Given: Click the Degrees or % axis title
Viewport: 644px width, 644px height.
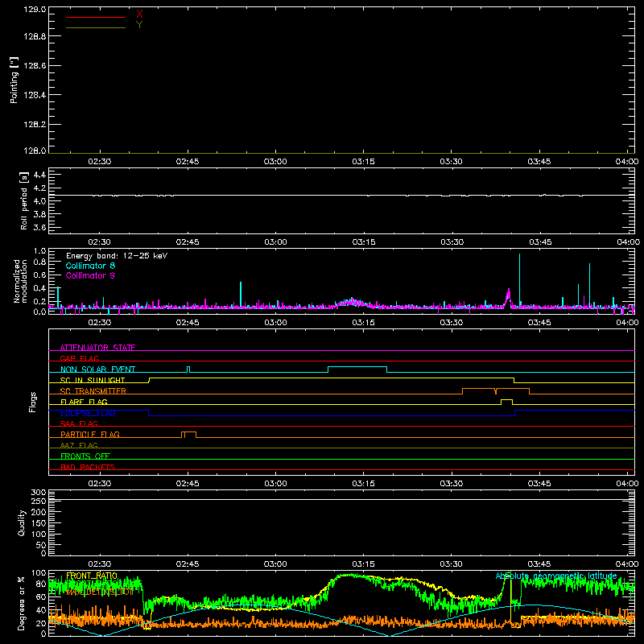Looking at the screenshot, I should click(x=21, y=603).
